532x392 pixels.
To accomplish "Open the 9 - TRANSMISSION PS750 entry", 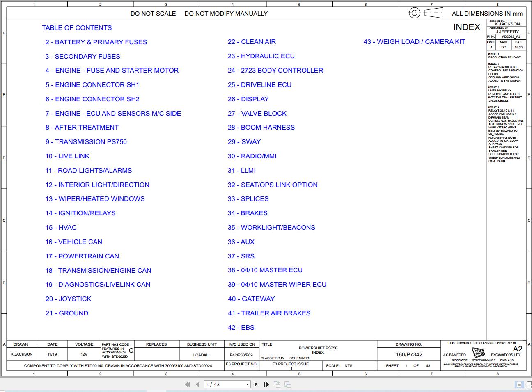I will tap(86, 141).
